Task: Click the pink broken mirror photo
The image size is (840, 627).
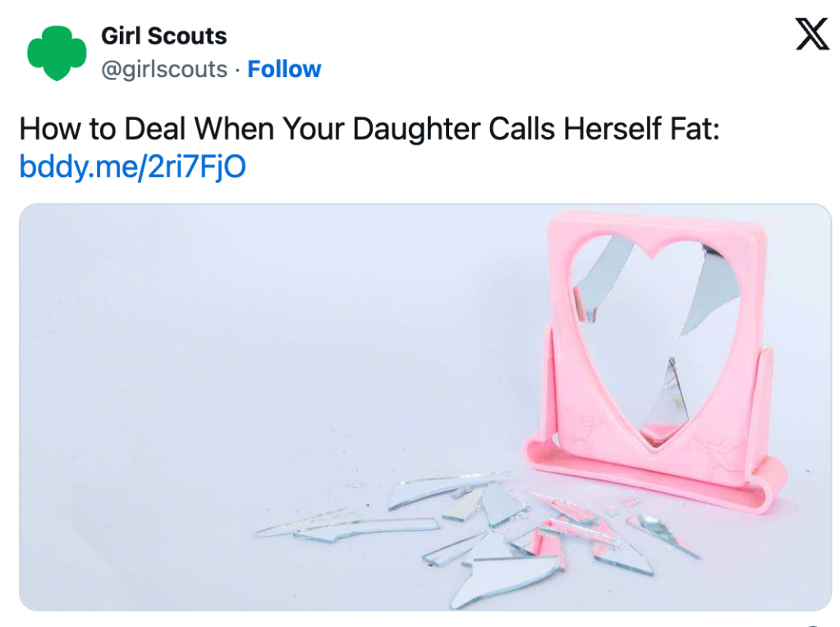Action: click(x=420, y=408)
